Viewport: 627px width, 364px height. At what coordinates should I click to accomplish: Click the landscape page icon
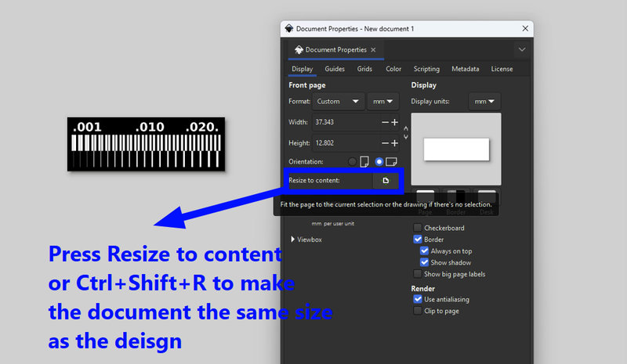tap(391, 162)
